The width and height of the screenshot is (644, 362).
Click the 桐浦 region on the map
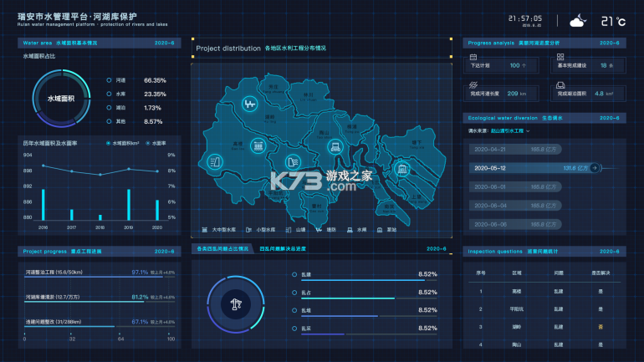[x=352, y=129]
